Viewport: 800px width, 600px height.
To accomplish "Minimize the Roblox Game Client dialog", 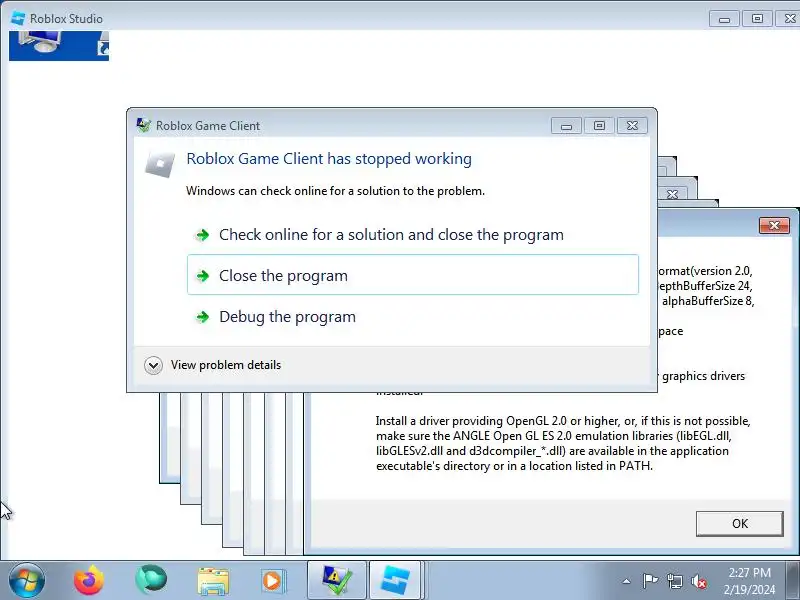I will pyautogui.click(x=566, y=126).
